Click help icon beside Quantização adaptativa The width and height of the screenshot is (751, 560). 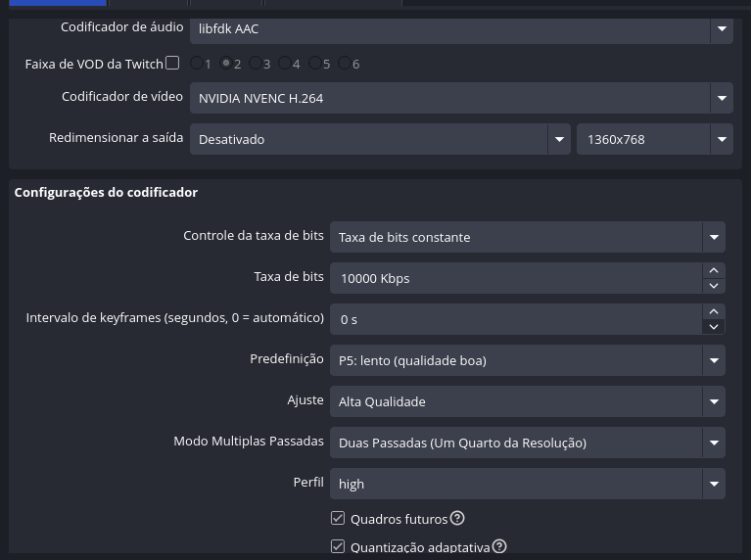click(x=499, y=546)
